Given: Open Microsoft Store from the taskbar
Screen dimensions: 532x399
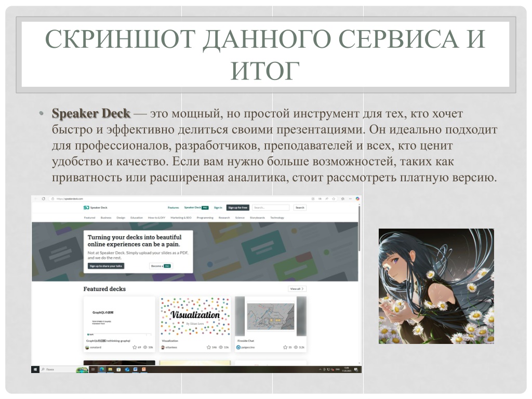Looking at the screenshot, I should click(x=118, y=369).
